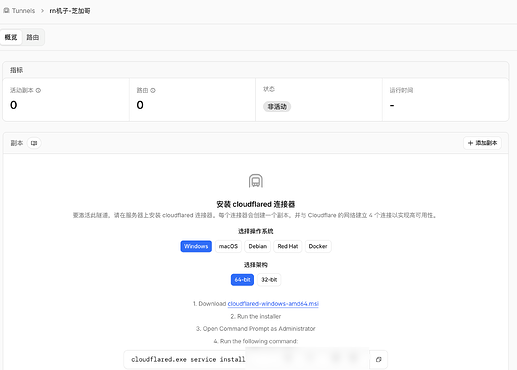517x370 pixels.
Task: Click the 安装 cloudflared 连接器 heading
Action: click(x=256, y=204)
